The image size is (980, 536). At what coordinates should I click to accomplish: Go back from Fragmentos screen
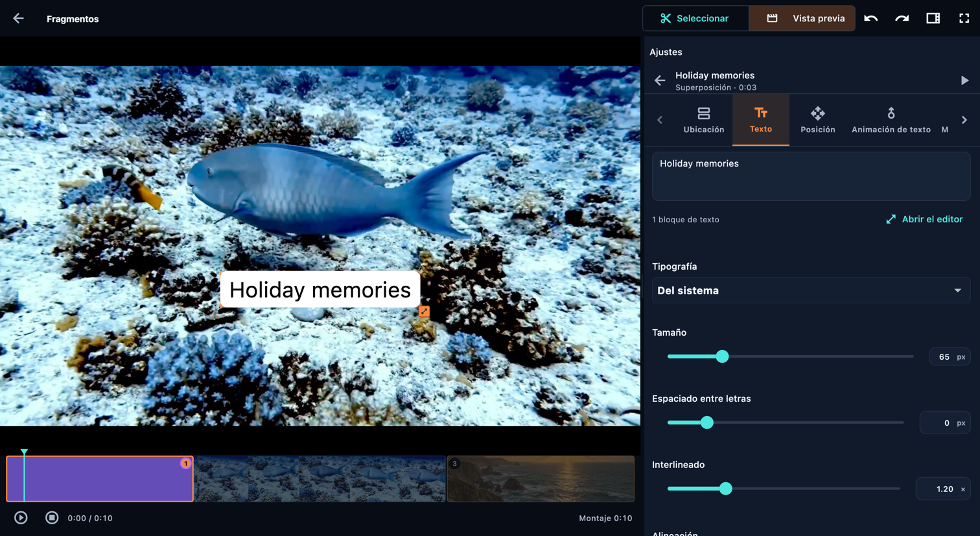(x=18, y=19)
